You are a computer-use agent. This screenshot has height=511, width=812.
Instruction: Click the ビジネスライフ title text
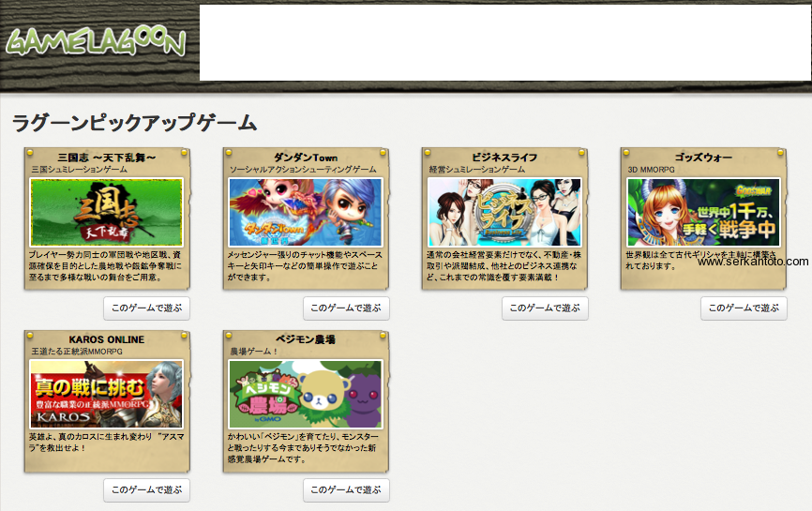504,158
